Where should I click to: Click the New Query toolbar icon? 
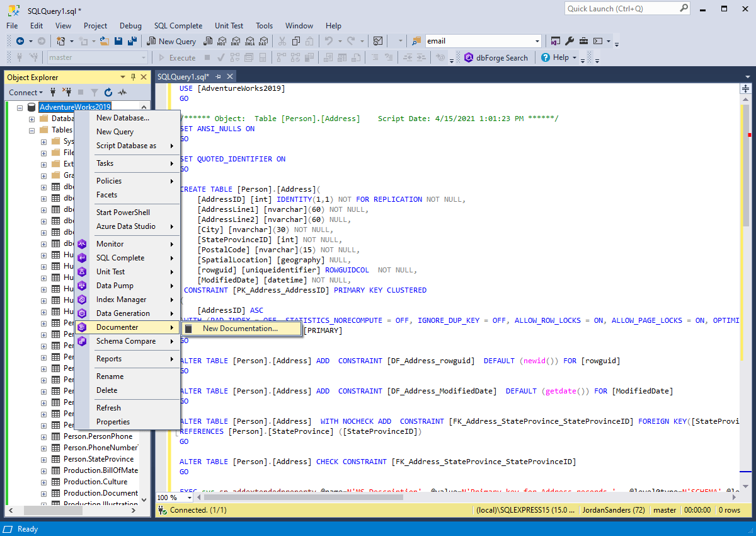point(170,40)
